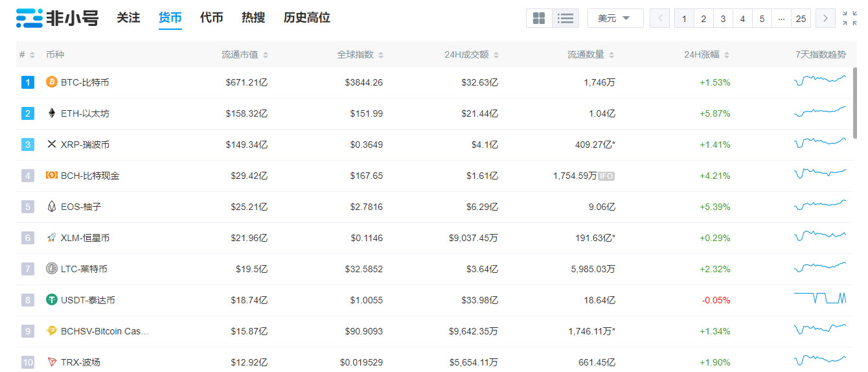Open USDT-泰达币 coin link
Image resolution: width=868 pixels, height=372 pixels.
88,300
